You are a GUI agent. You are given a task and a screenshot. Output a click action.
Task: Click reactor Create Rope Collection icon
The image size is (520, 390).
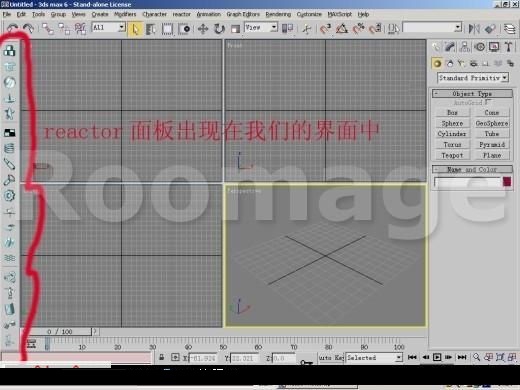pyautogui.click(x=9, y=98)
